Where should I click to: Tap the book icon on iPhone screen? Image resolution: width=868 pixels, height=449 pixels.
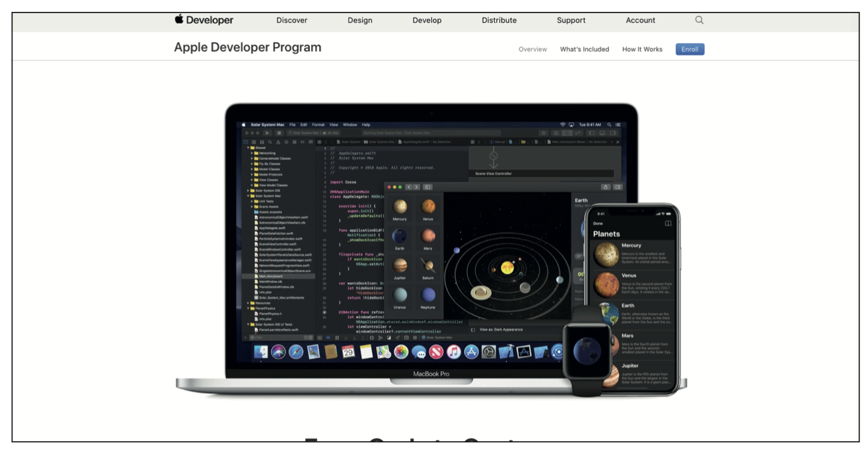coord(668,223)
